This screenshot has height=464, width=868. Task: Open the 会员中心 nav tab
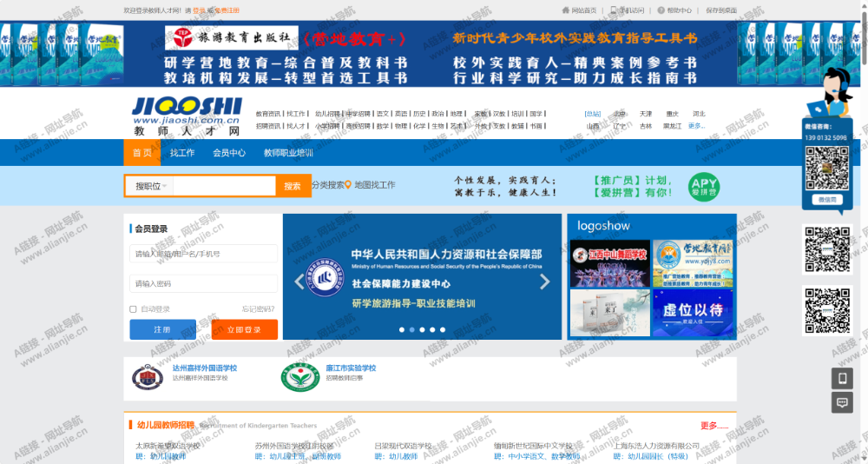(229, 152)
